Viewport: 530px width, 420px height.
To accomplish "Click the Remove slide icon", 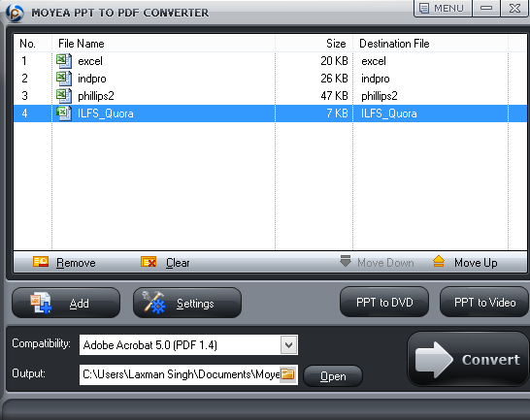I will [x=41, y=262].
